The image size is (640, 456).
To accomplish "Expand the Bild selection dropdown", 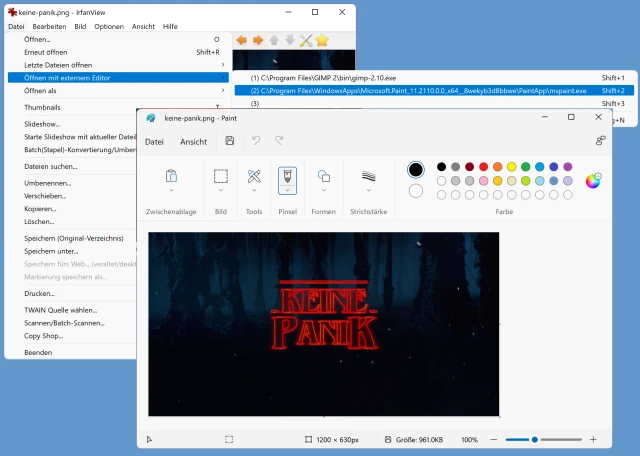I will [221, 190].
